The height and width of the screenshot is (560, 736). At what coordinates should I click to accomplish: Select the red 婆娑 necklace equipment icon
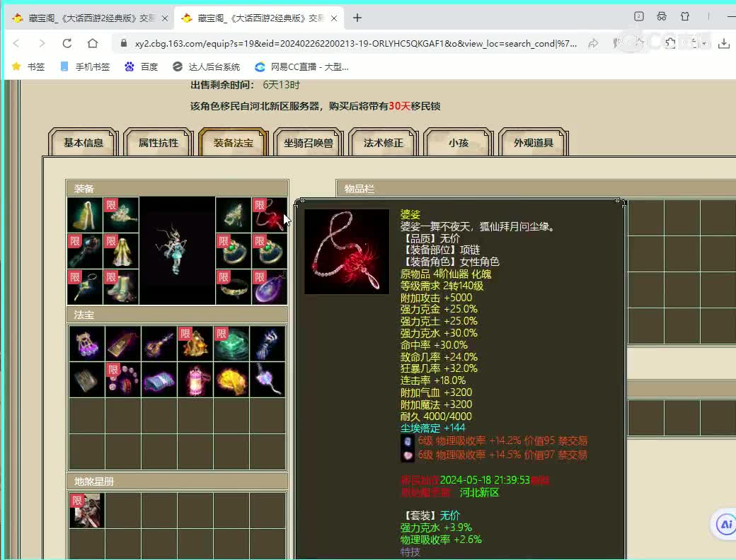pos(270,215)
